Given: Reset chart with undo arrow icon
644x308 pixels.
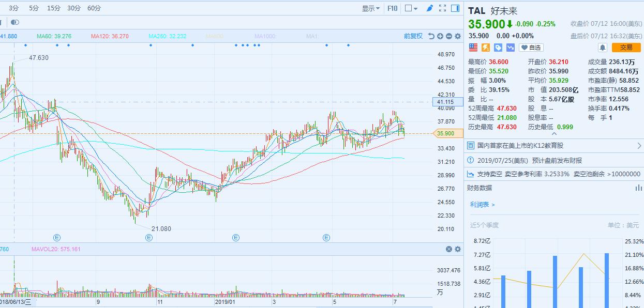Looking at the screenshot, I should click(x=431, y=36).
